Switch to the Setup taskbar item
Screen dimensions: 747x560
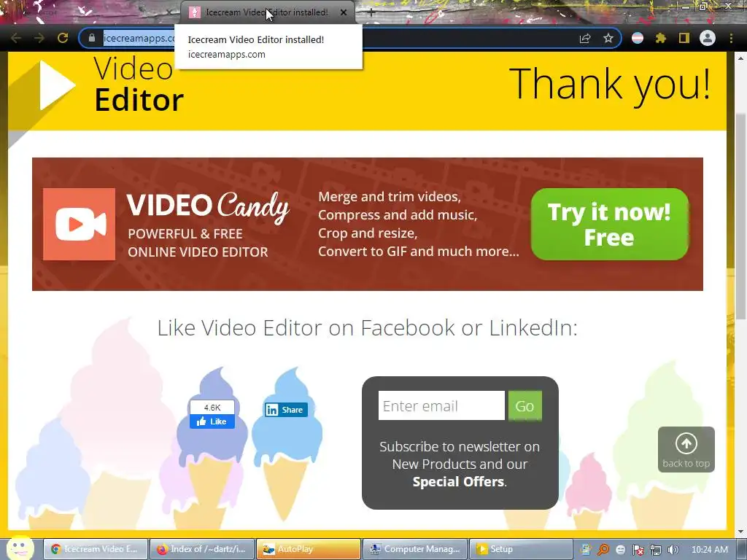(x=521, y=549)
